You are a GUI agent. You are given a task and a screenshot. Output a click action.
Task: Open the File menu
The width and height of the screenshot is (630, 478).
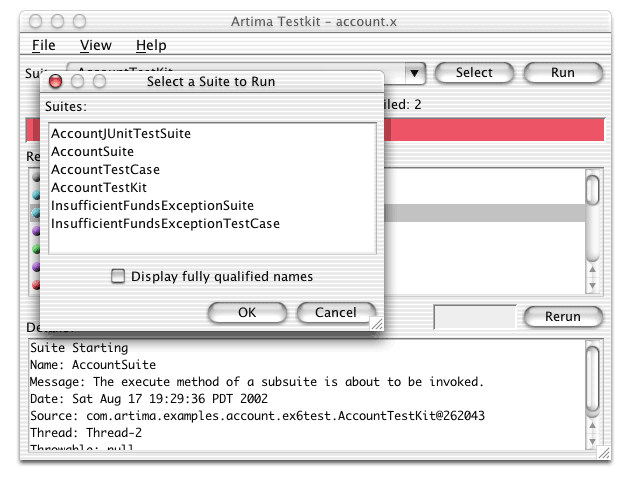(x=43, y=45)
